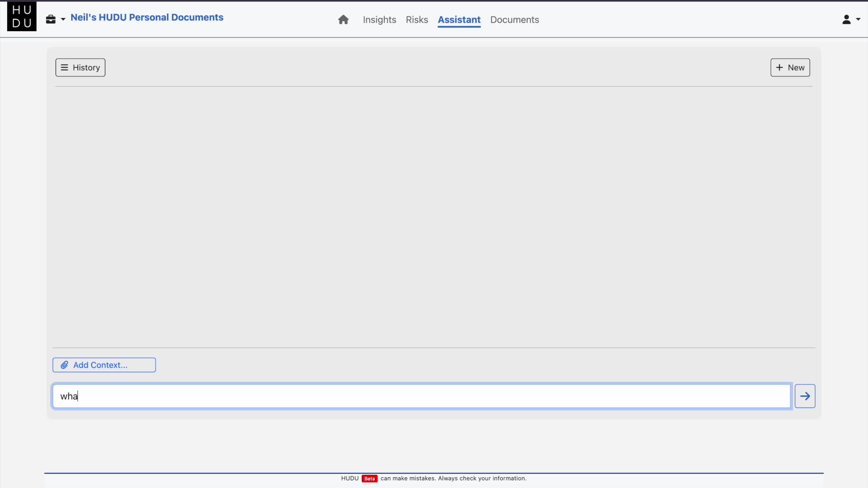The width and height of the screenshot is (868, 488).
Task: Click the HUDU logo
Action: click(x=22, y=17)
